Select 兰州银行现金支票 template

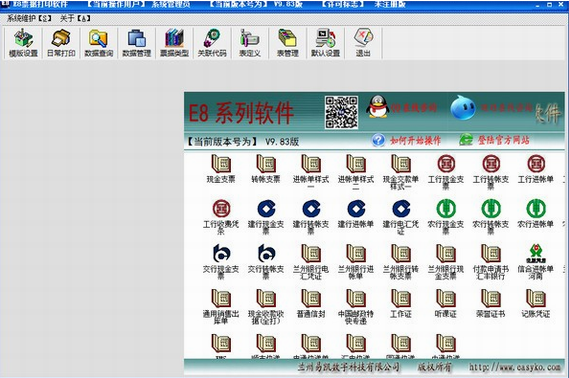pos(446,262)
